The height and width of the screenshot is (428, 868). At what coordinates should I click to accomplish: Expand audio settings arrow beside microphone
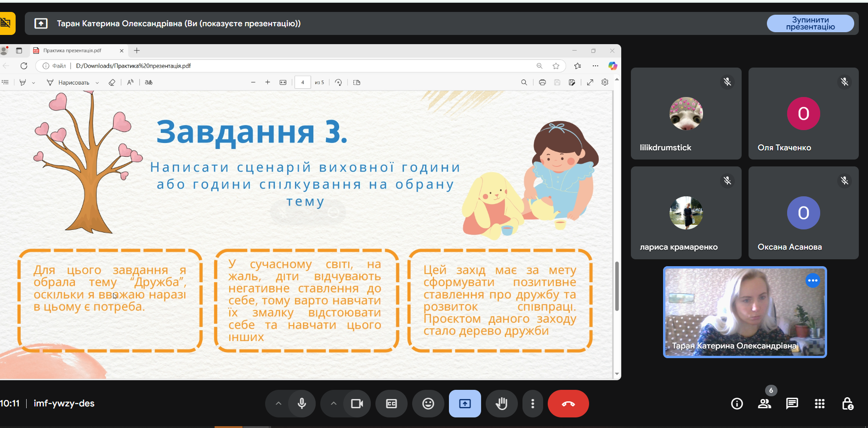[x=278, y=404]
